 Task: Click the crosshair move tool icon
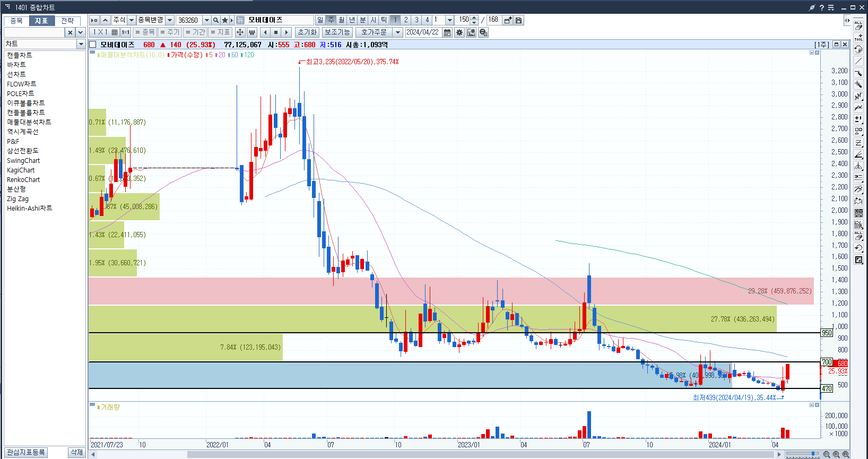(x=240, y=32)
